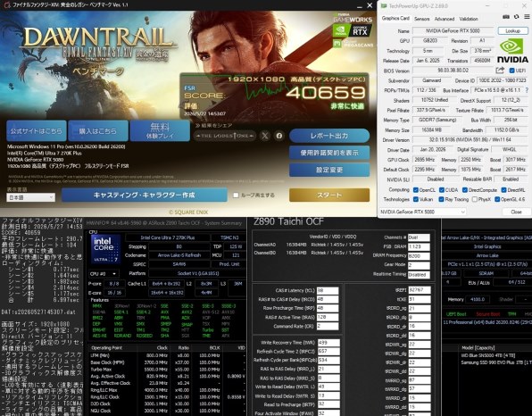The width and height of the screenshot is (532, 416).
Task: Toggle the Ray Tracing checkbox
Action: 441,199
